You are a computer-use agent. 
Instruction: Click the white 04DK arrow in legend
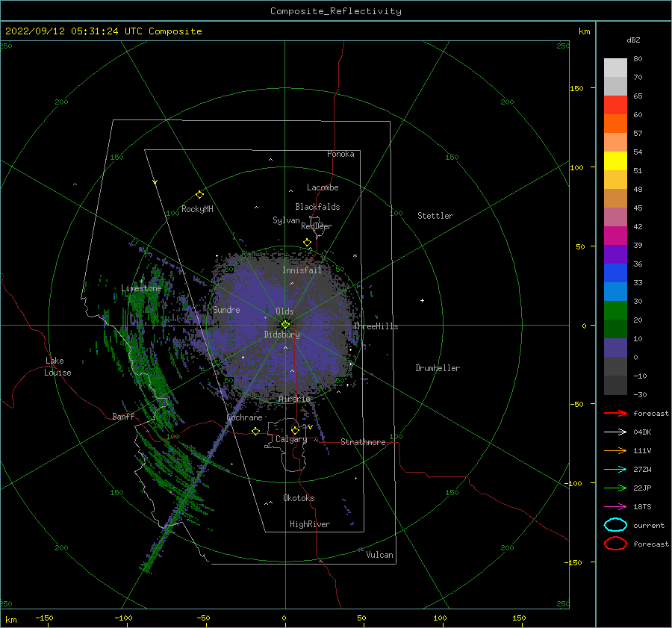coord(615,432)
